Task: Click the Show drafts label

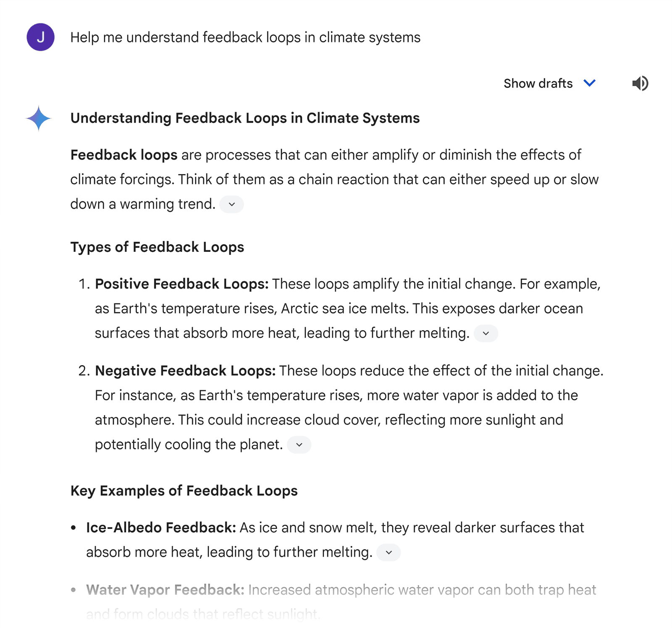Action: tap(538, 84)
